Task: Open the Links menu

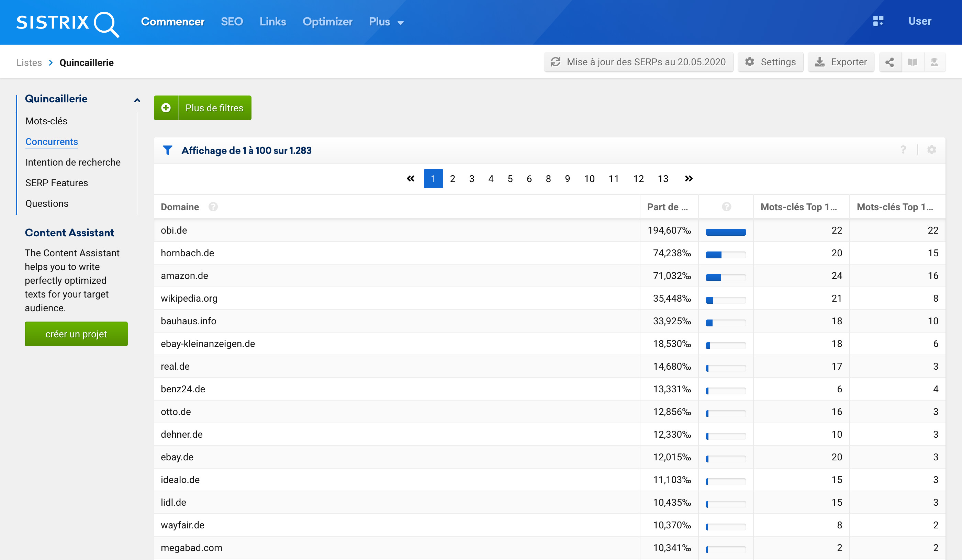Action: pos(272,22)
